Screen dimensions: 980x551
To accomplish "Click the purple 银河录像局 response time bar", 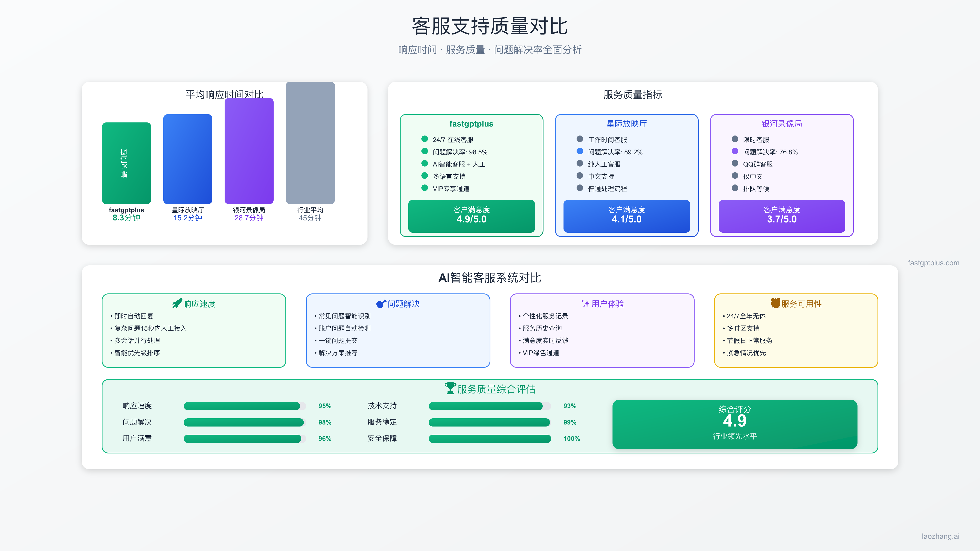I will coord(249,151).
